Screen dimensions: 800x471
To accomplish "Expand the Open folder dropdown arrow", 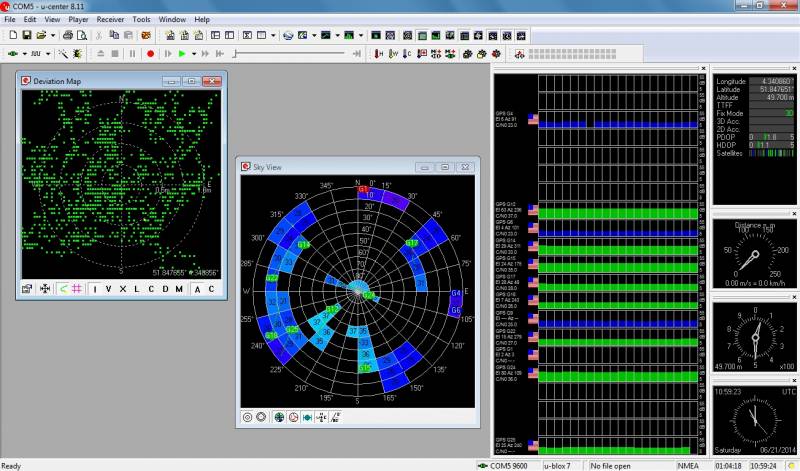I will click(x=53, y=36).
